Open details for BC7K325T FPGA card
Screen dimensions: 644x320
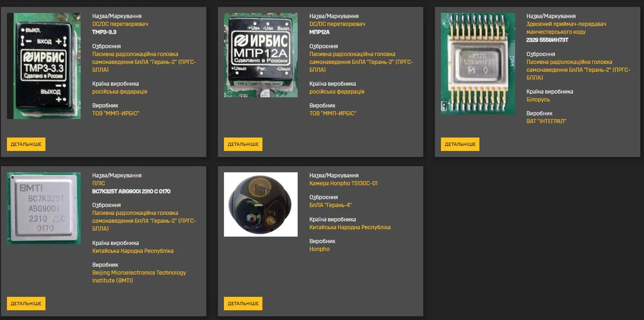click(x=26, y=303)
